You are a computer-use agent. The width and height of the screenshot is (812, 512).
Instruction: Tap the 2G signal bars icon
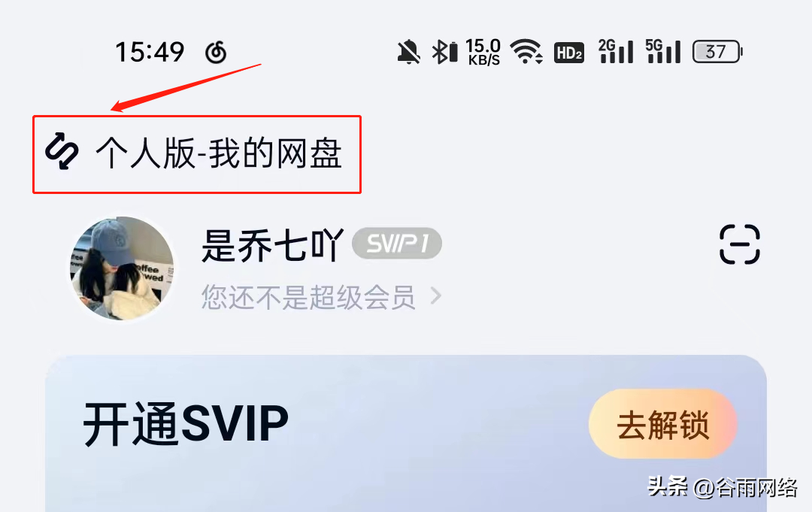(616, 51)
